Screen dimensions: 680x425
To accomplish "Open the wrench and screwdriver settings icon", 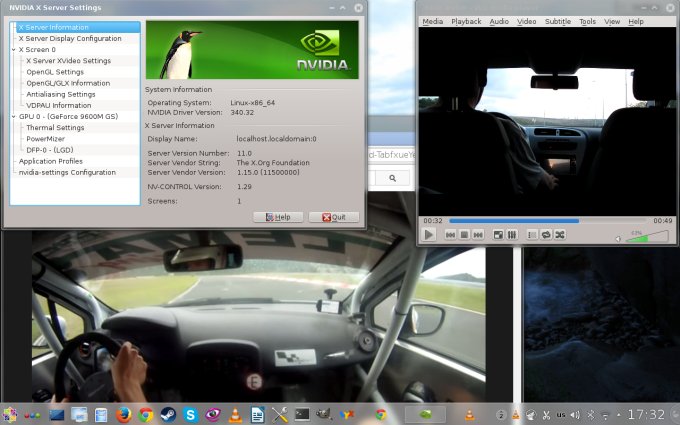I will [280, 415].
